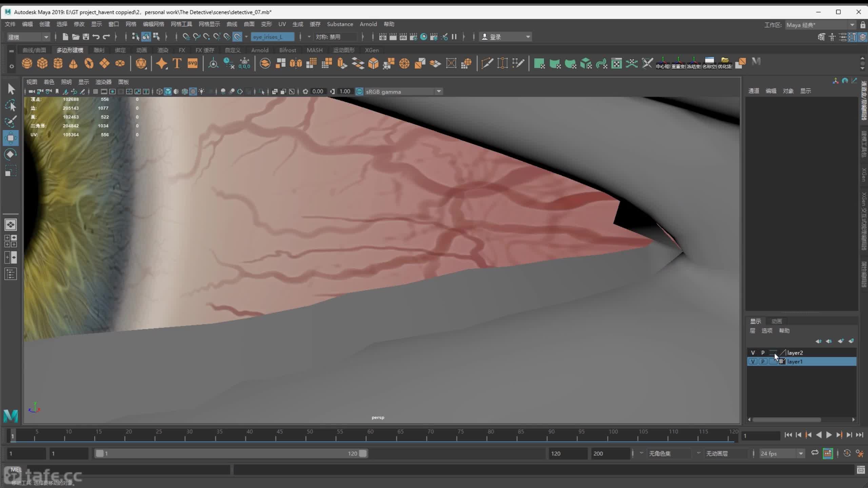868x488 pixels.
Task: Click the go to start of playback button
Action: [788, 435]
